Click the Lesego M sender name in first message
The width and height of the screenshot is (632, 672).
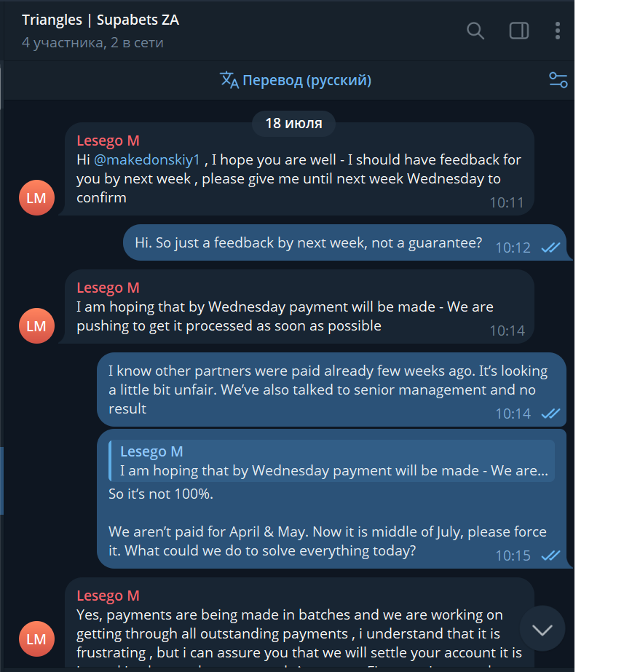point(108,141)
